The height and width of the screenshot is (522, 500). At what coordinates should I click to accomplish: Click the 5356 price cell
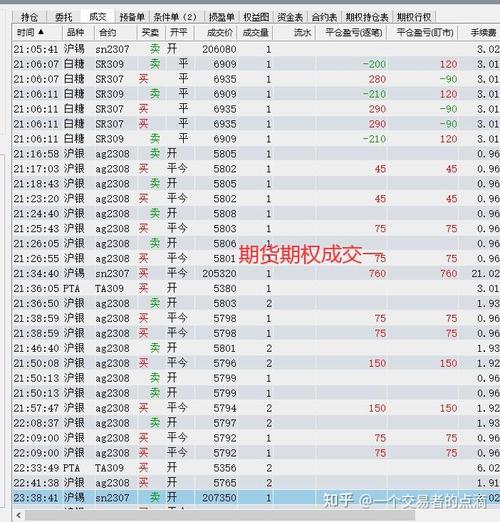[x=225, y=468]
